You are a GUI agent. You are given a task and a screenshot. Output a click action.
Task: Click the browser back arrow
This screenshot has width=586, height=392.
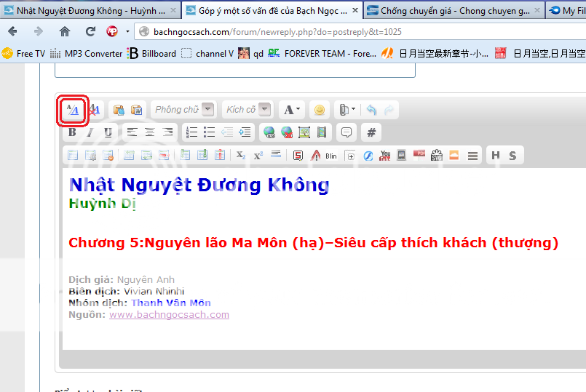coord(12,31)
